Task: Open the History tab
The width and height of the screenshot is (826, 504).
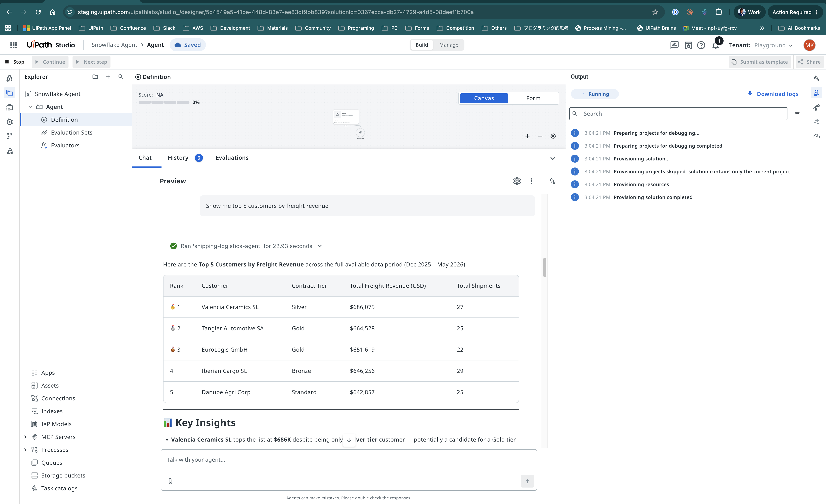Action: (185, 158)
